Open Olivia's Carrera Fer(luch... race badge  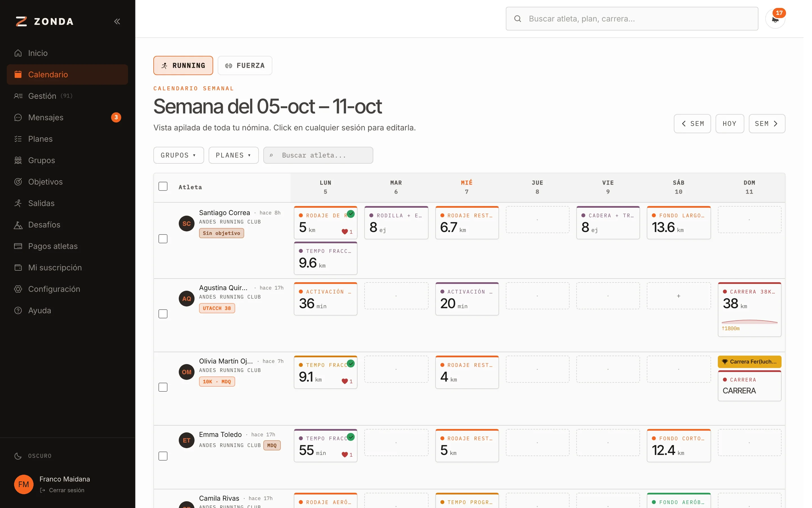749,362
